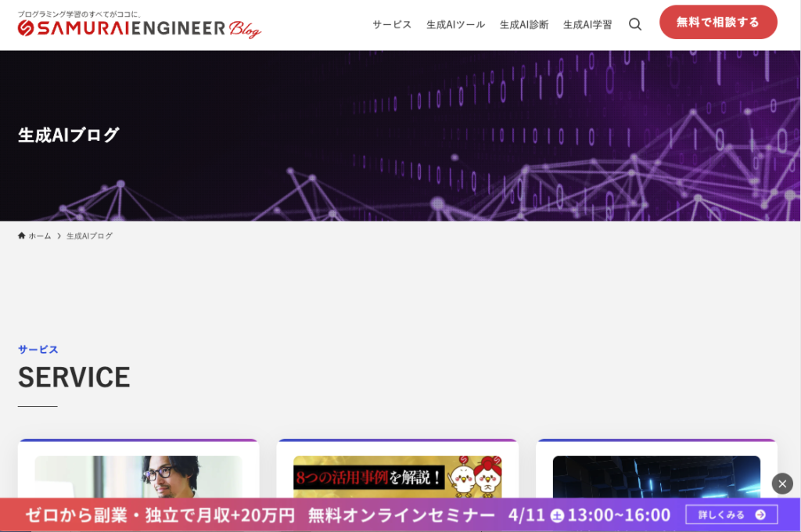Viewport: 801px width, 532px height.
Task: Open the dark blue tech card thumbnail
Action: 656,476
